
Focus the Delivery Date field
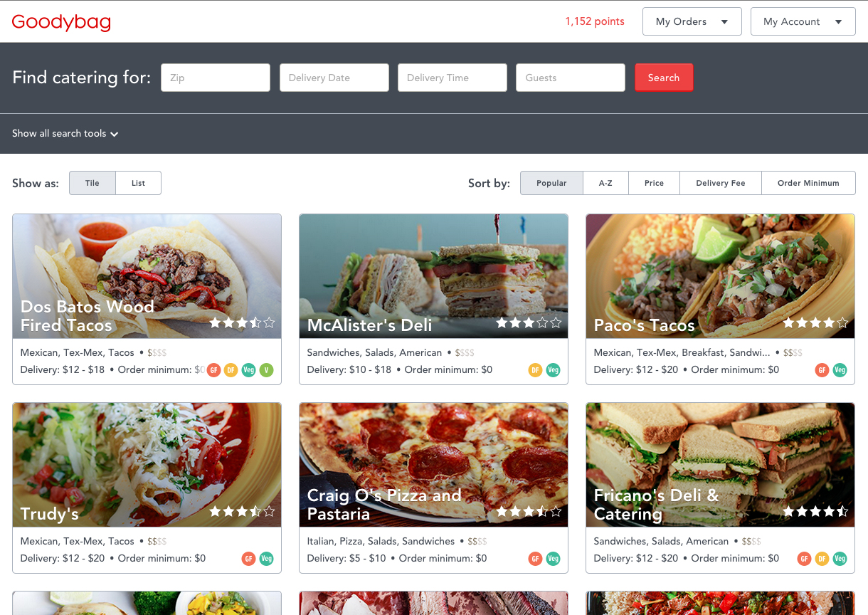(334, 78)
